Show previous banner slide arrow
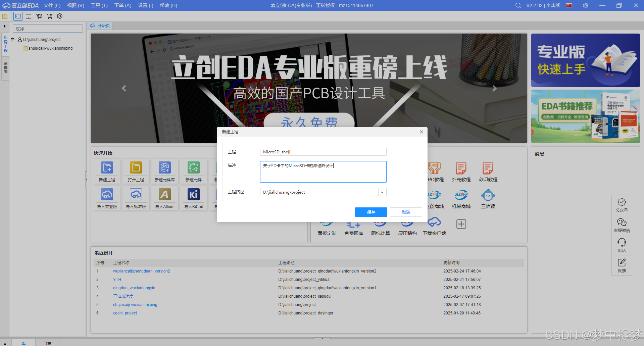Image resolution: width=644 pixels, height=346 pixels. (124, 88)
